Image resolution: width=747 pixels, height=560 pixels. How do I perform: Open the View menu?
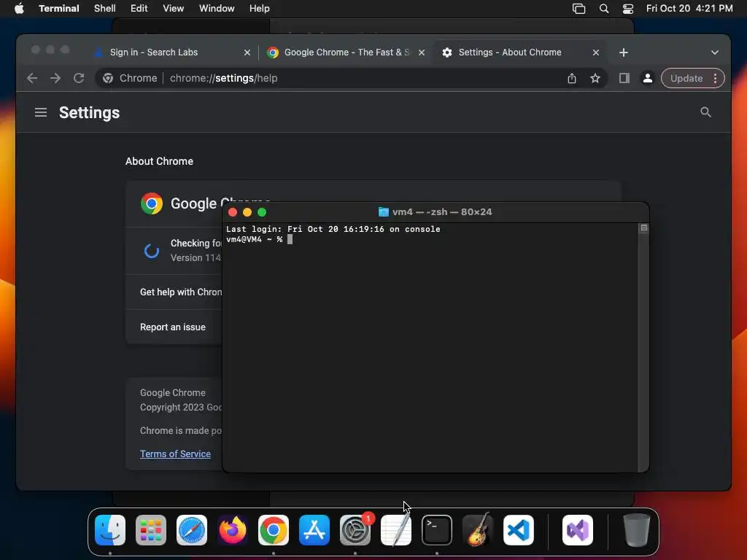click(x=174, y=9)
